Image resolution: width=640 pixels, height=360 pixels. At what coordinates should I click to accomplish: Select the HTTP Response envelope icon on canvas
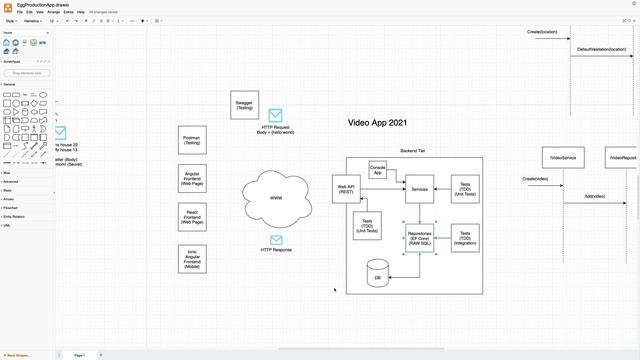[x=276, y=240]
